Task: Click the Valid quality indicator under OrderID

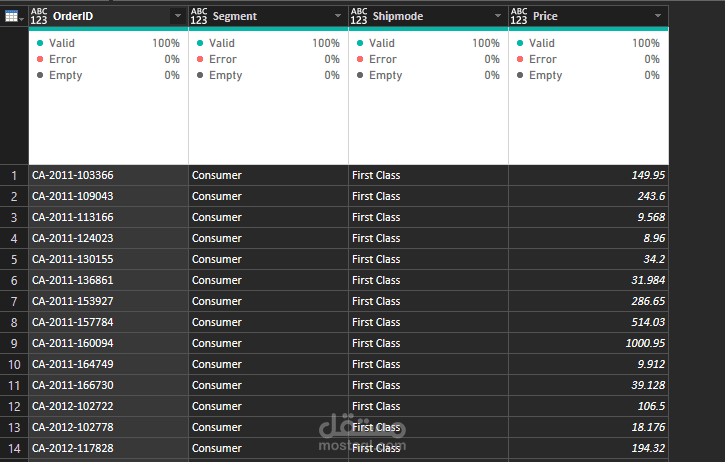Action: click(61, 44)
